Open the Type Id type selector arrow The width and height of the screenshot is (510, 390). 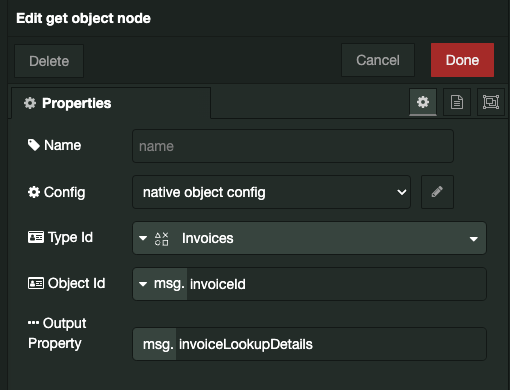click(143, 238)
